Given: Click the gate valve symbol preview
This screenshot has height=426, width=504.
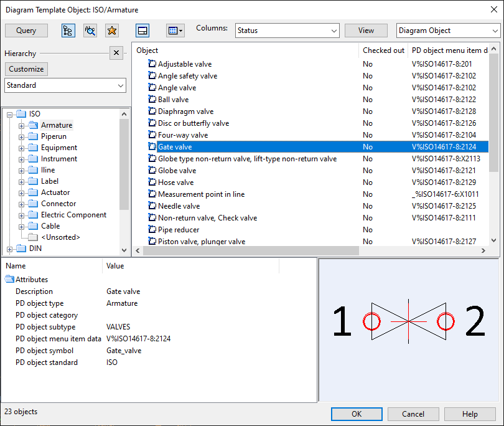Looking at the screenshot, I should click(408, 321).
